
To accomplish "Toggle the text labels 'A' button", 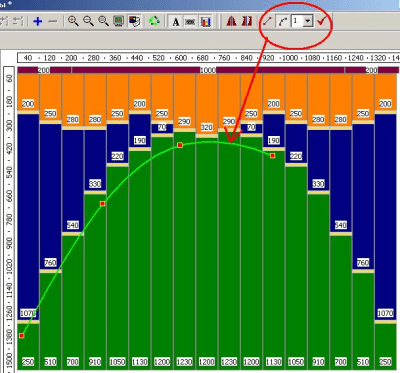I will coord(176,22).
